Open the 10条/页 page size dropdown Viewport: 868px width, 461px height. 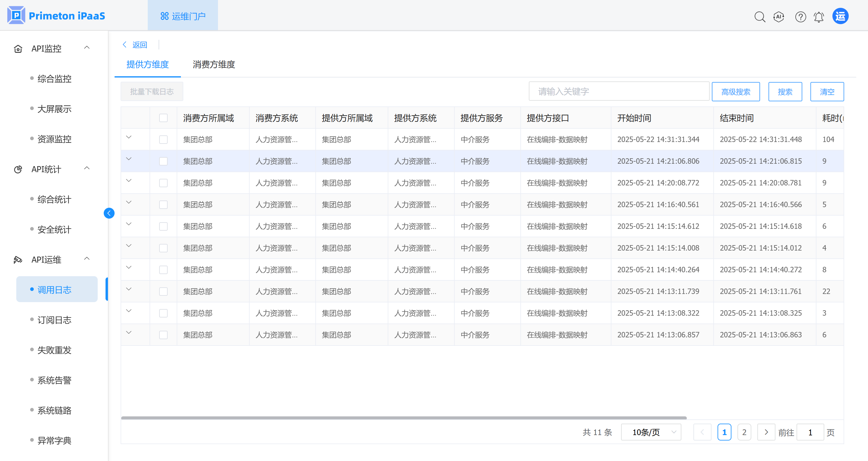pyautogui.click(x=651, y=432)
